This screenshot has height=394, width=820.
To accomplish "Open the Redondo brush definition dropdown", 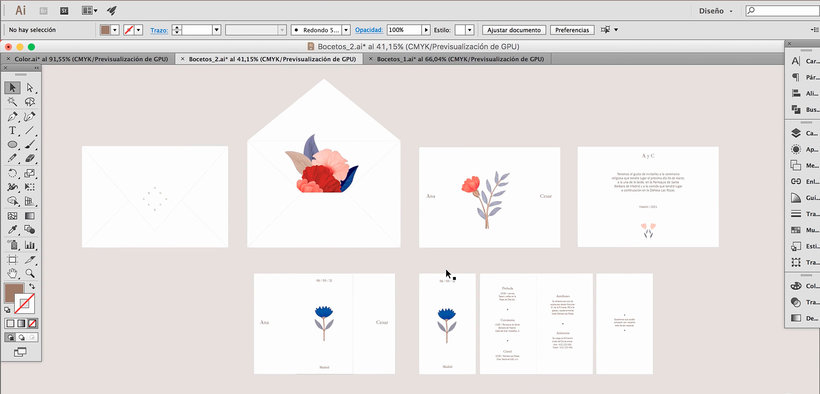I will coord(346,30).
